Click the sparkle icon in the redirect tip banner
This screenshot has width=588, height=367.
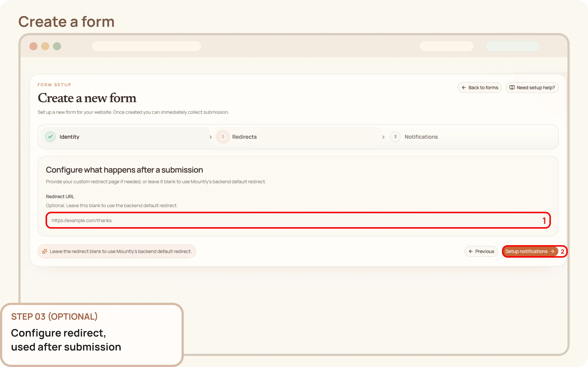click(x=45, y=251)
